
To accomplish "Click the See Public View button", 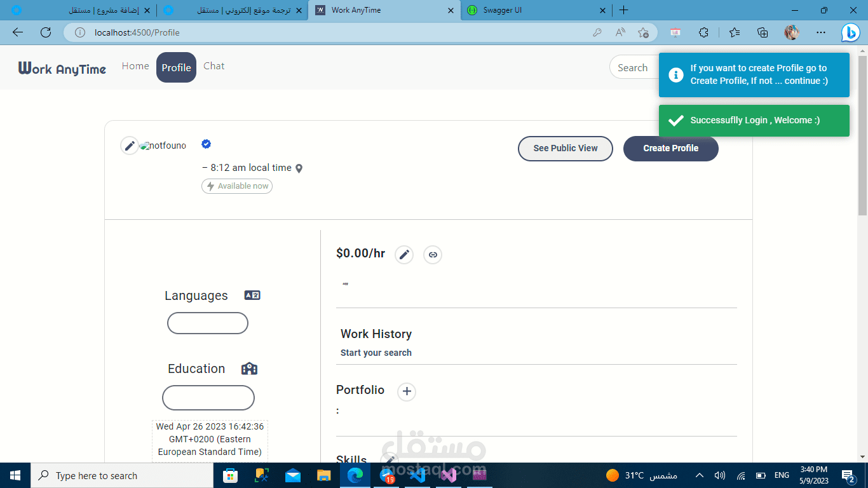I will [566, 149].
